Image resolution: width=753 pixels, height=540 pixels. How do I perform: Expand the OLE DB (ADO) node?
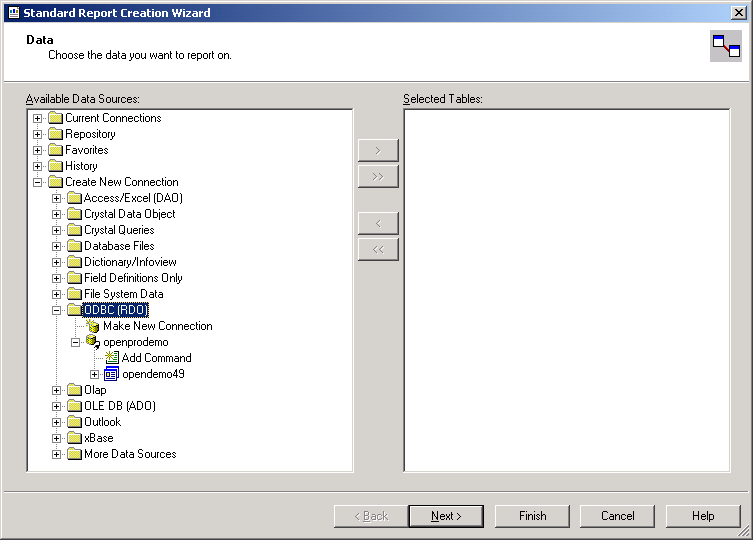pyautogui.click(x=57, y=406)
